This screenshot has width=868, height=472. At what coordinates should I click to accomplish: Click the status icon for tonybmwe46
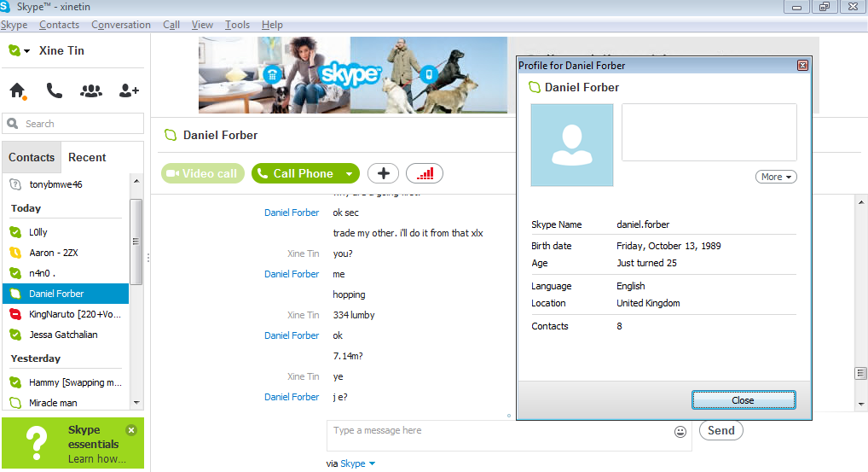click(x=15, y=184)
